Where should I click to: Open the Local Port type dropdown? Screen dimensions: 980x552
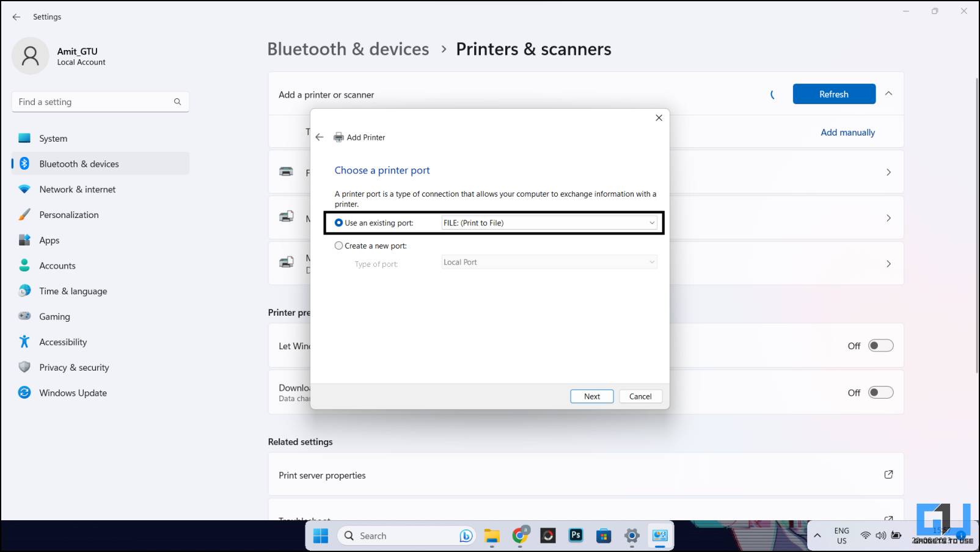[549, 262]
